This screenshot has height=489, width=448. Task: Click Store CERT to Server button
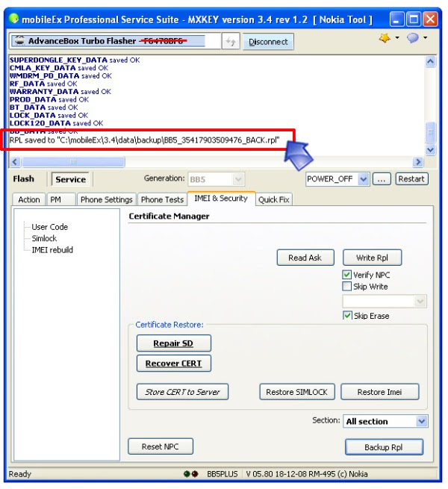182,392
